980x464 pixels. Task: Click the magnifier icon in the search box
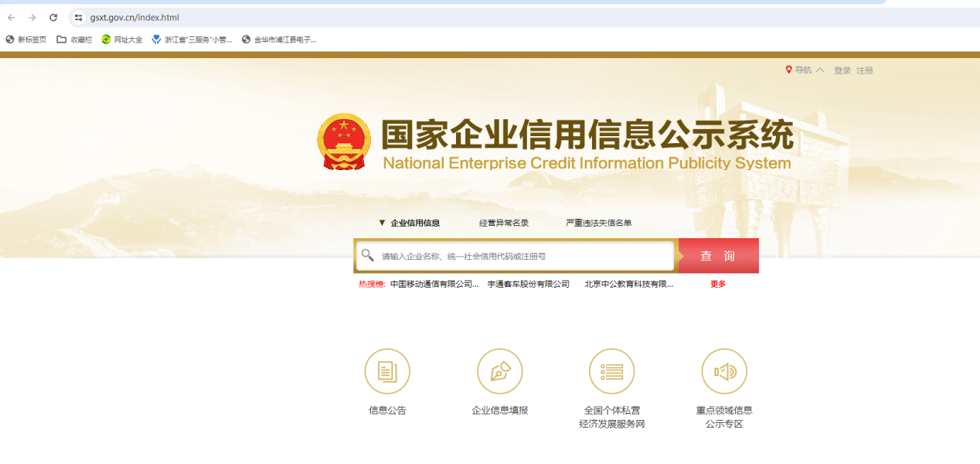(368, 255)
